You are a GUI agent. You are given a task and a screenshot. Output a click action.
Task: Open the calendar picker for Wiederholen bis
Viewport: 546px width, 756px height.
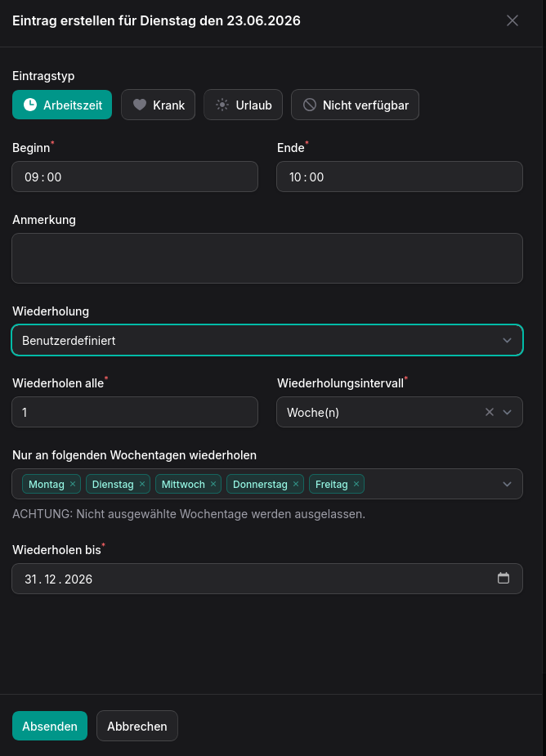[x=503, y=578]
